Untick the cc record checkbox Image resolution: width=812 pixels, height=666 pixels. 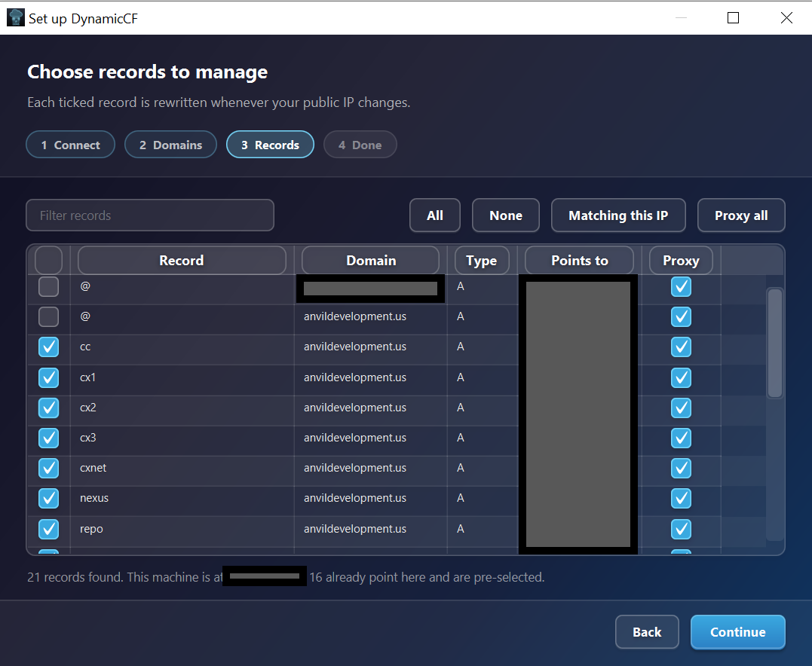coord(49,347)
